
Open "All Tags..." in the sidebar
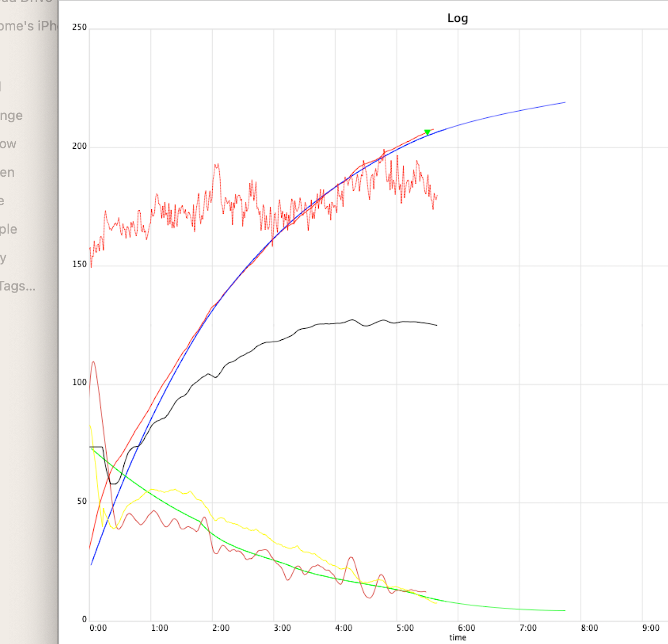(x=17, y=286)
